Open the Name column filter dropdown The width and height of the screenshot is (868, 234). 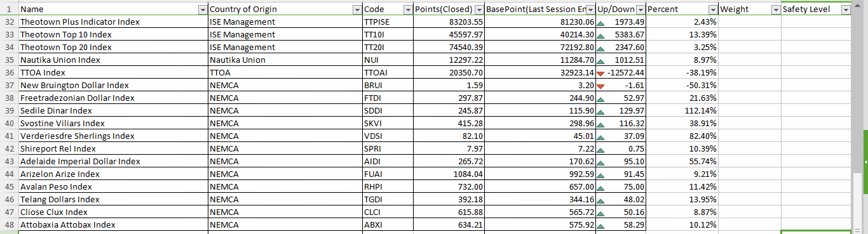203,10
